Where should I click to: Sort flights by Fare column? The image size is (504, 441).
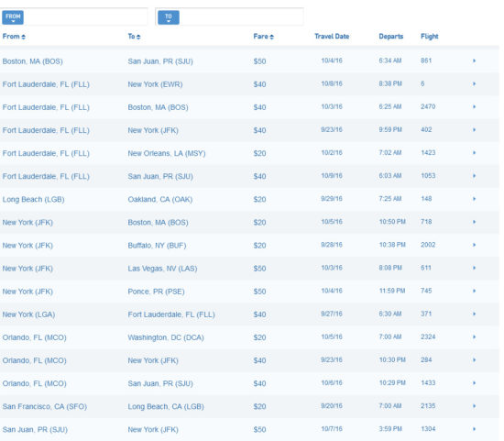coord(264,37)
